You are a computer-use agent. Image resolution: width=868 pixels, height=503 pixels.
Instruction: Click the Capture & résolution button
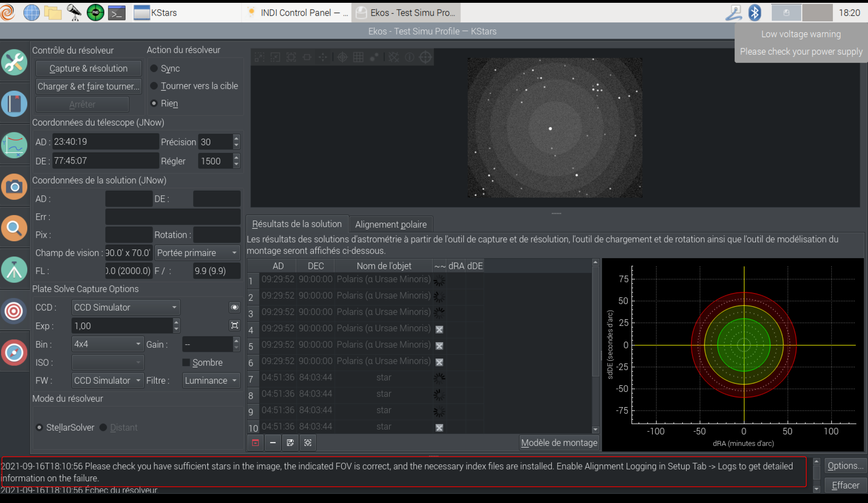coord(89,68)
